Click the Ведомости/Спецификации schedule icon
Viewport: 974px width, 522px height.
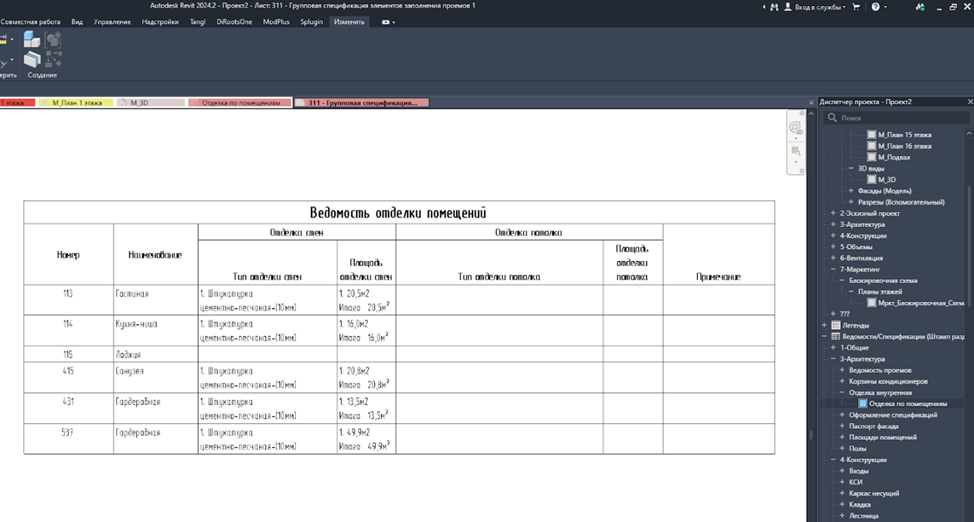pyautogui.click(x=835, y=336)
